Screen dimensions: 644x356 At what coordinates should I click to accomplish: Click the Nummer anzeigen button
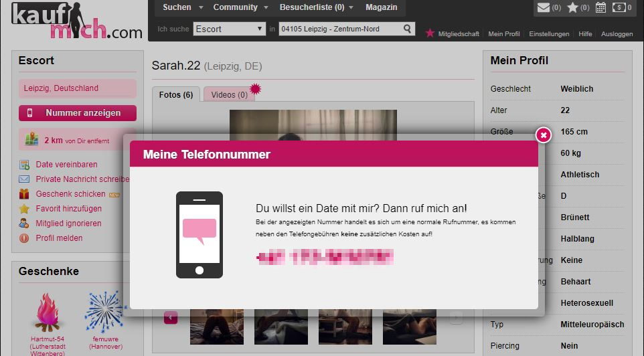point(77,113)
